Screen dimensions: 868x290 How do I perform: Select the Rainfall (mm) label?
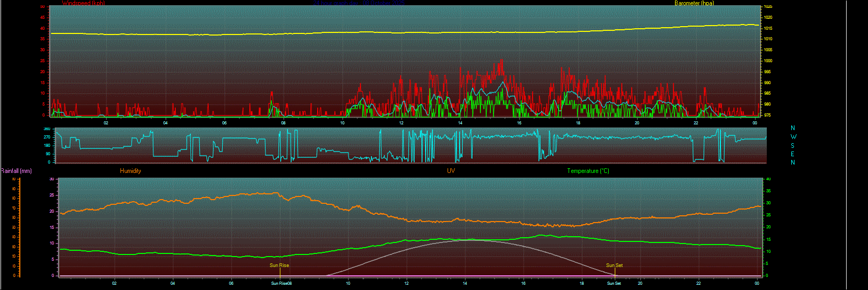coord(16,171)
